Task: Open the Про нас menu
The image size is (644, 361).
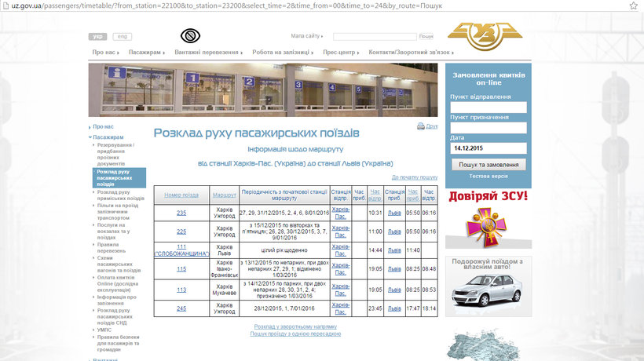Action: point(105,53)
